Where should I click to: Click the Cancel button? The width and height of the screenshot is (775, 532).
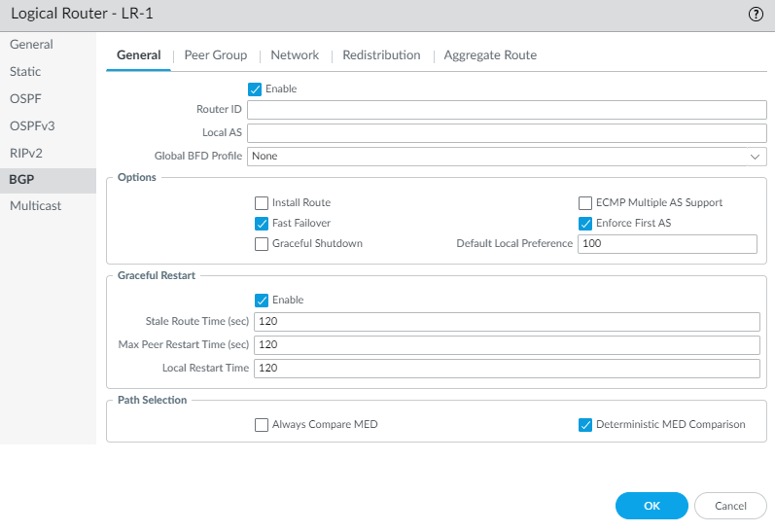coord(730,506)
